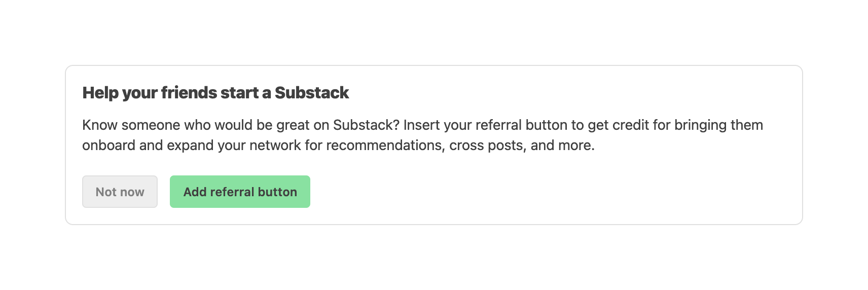Dismiss the referral prompt with "Not now"

[120, 192]
